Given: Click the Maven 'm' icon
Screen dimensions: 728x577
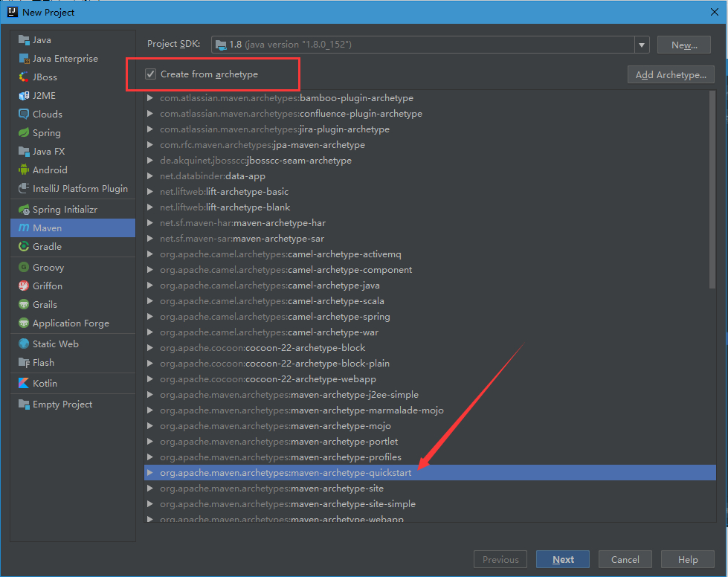Looking at the screenshot, I should point(24,228).
